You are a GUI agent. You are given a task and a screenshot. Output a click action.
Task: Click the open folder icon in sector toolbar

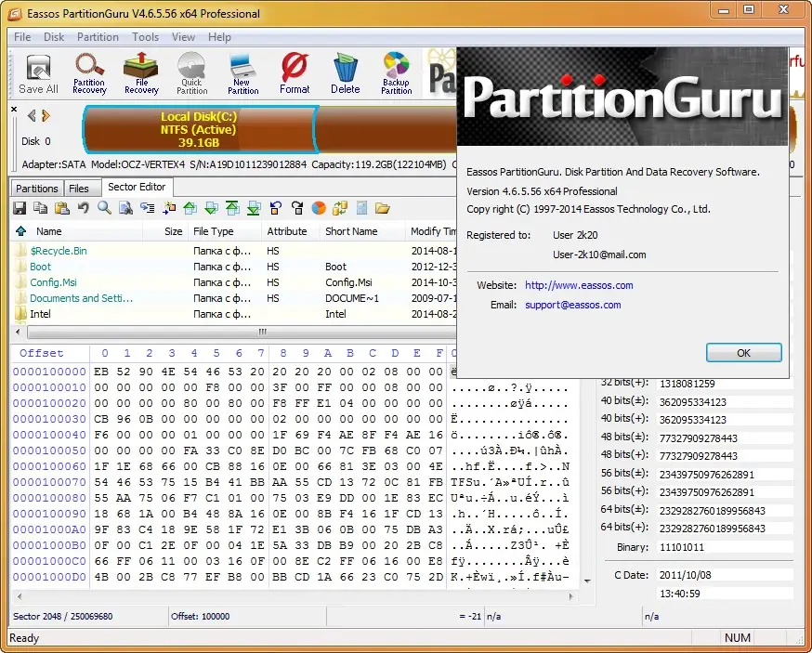[x=383, y=208]
